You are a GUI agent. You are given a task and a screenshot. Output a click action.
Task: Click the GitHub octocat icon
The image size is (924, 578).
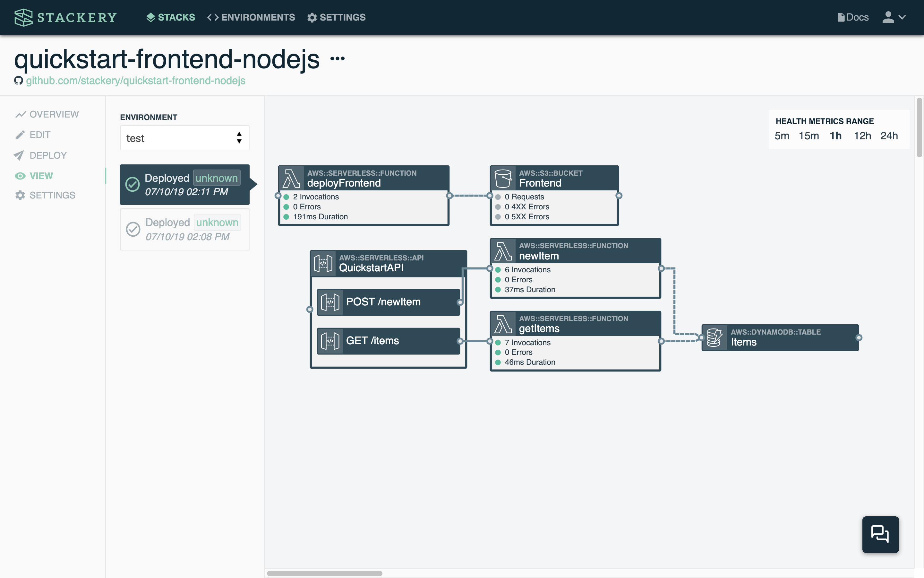pos(18,81)
